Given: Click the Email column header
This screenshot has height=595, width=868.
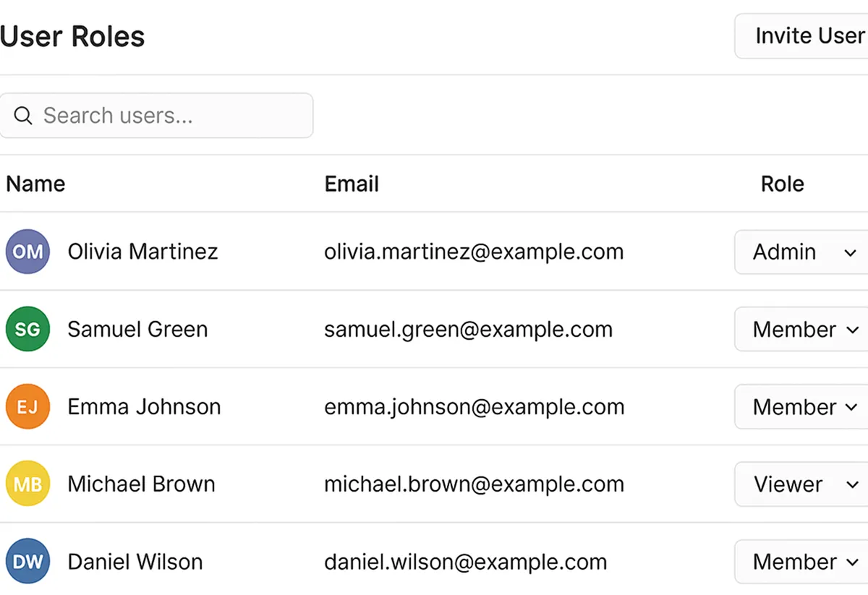Looking at the screenshot, I should pyautogui.click(x=352, y=184).
